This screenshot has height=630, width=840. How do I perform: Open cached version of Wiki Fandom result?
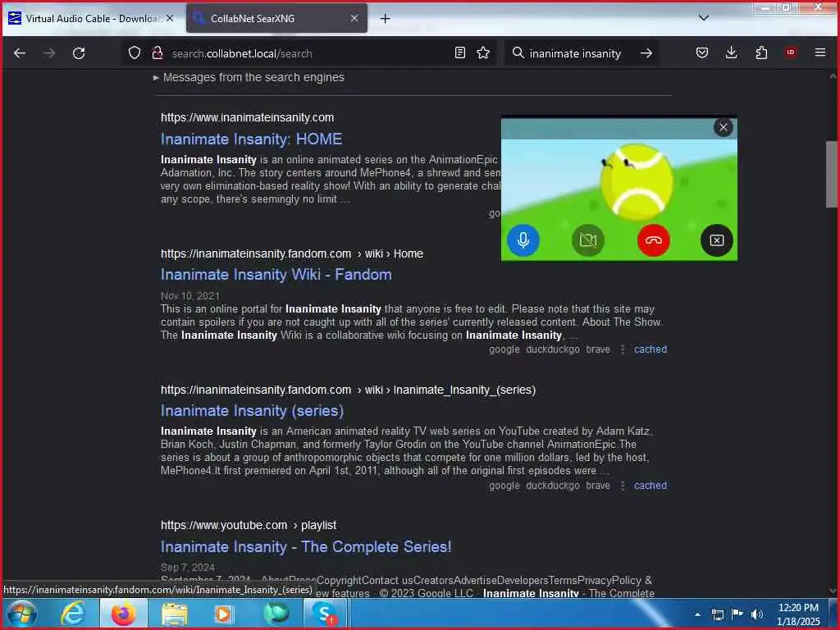click(x=651, y=349)
